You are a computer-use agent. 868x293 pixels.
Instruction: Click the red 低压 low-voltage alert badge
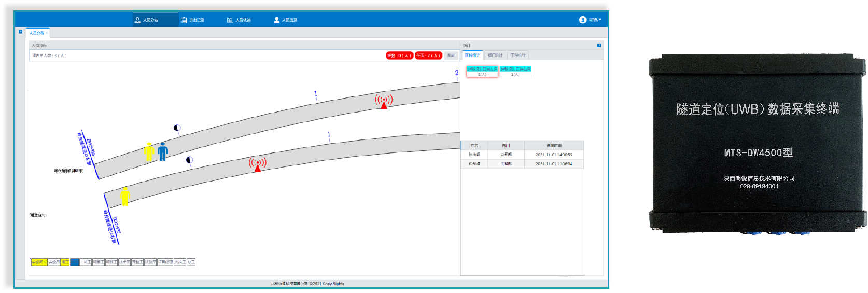pos(428,55)
